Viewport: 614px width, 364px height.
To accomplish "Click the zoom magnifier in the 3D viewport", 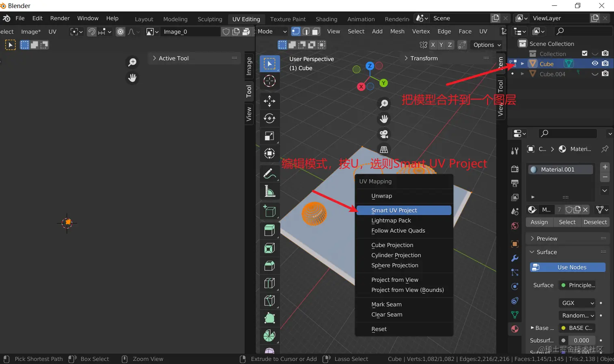I will tap(384, 103).
